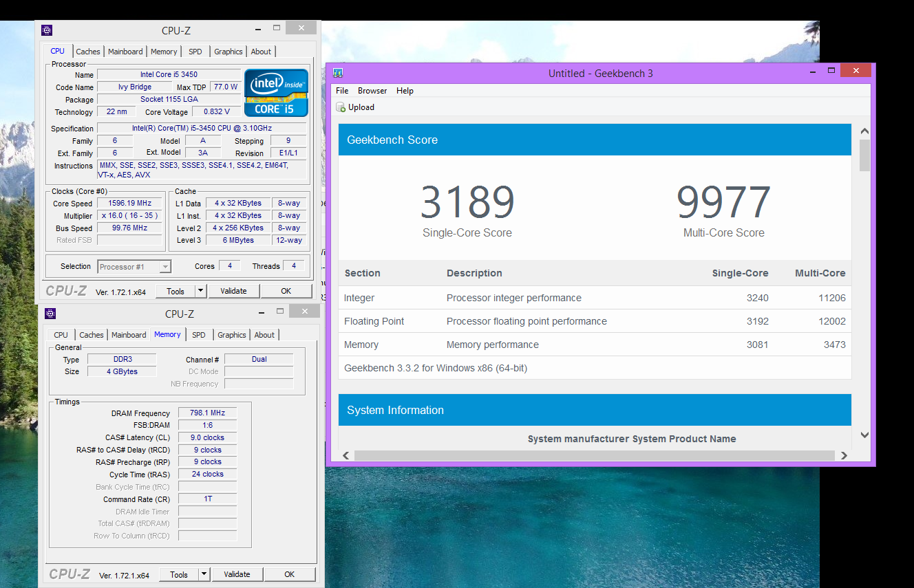Screen dimensions: 914x588
Task: Click OK button in bottom CPU-Z window
Action: pos(290,574)
